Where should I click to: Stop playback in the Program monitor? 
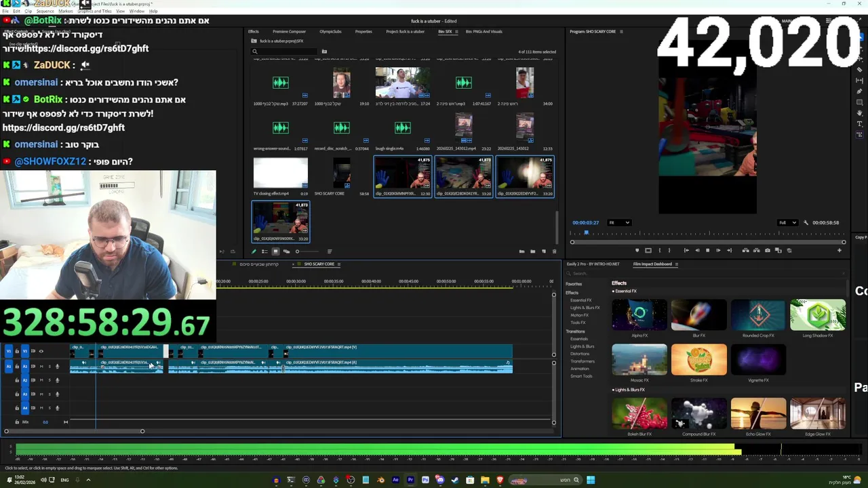tap(708, 251)
